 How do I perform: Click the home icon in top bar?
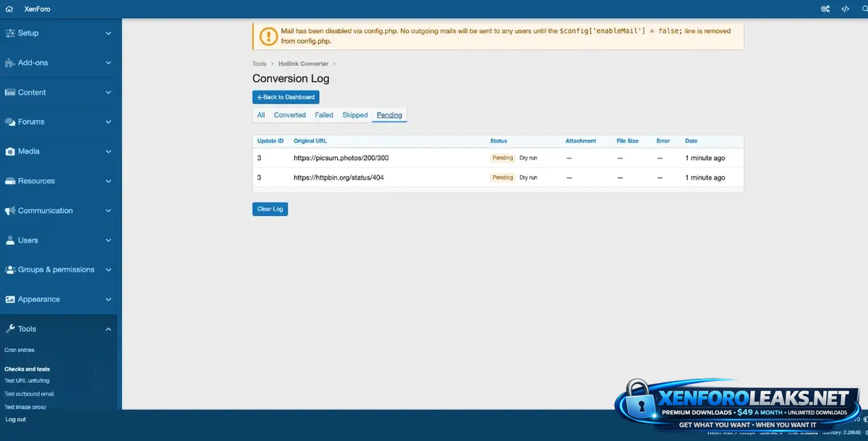coord(9,9)
